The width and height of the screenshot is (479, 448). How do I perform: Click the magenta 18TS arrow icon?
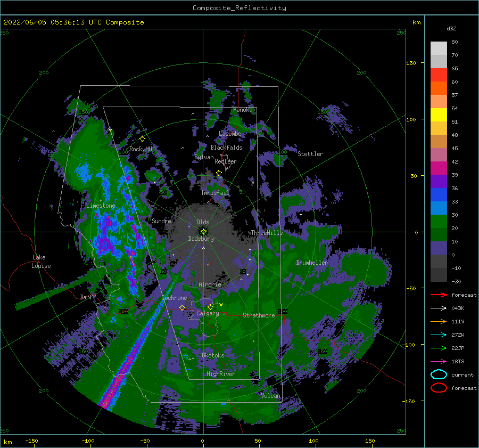pyautogui.click(x=439, y=362)
